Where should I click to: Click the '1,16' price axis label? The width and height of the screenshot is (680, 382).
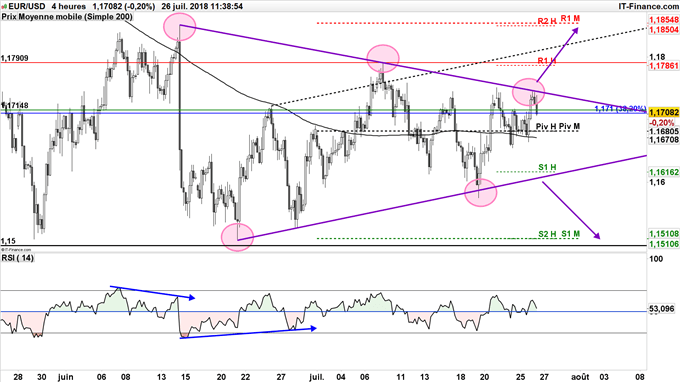click(657, 182)
